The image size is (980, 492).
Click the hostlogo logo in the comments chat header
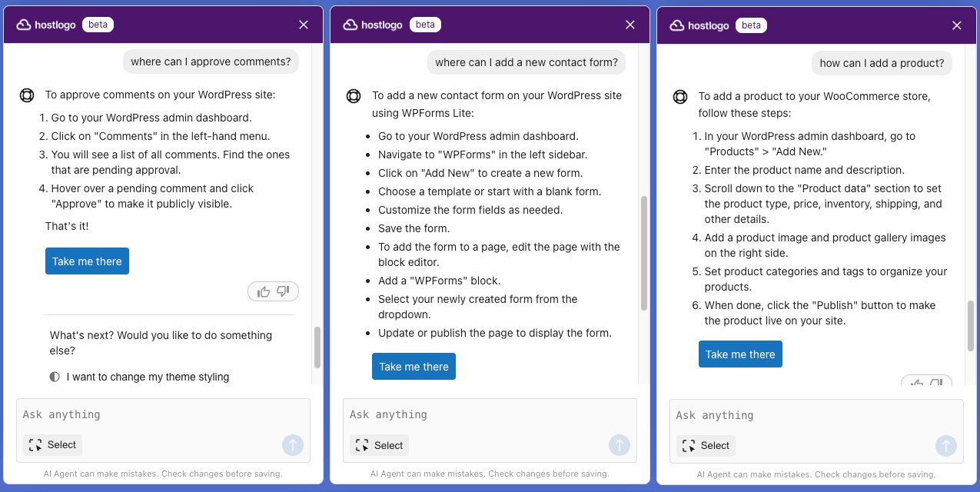point(48,25)
